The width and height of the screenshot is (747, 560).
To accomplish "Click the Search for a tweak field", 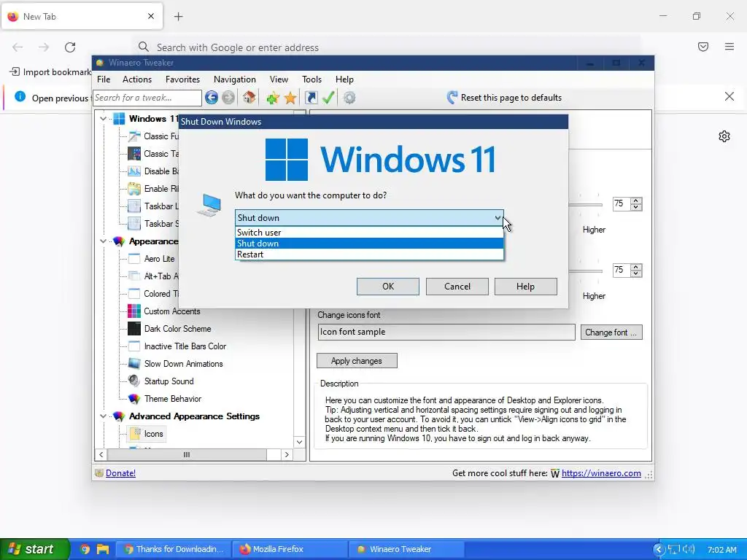I will (147, 98).
